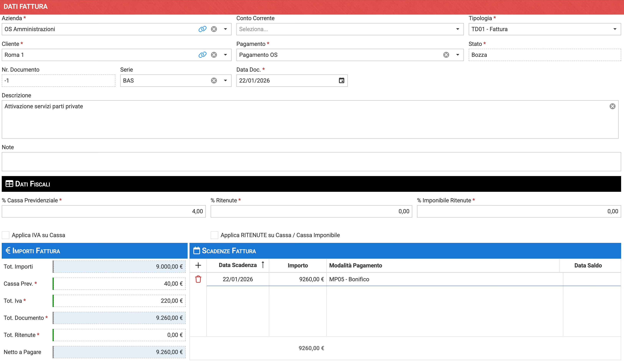Clear the Cliente Roma 1 selection
This screenshot has width=624, height=364.
tap(214, 55)
